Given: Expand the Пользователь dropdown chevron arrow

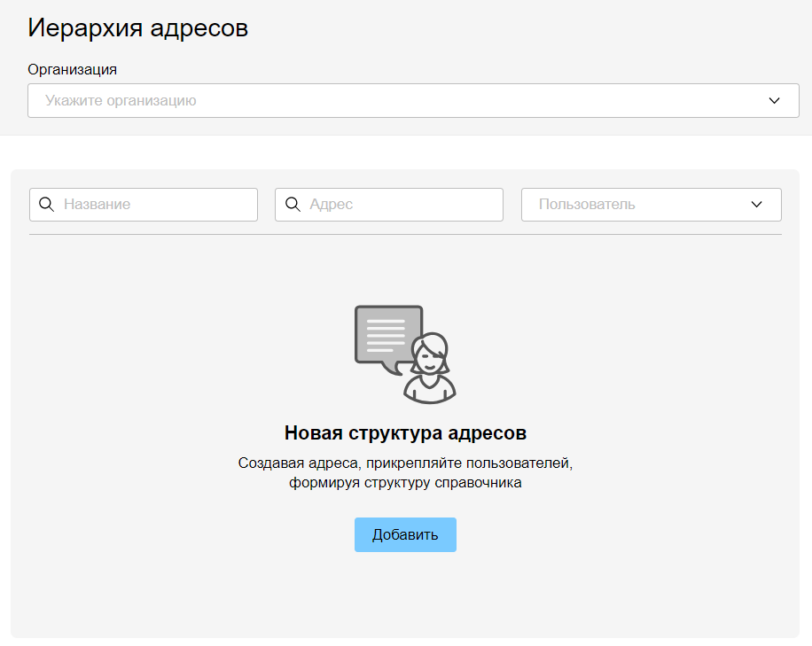Looking at the screenshot, I should (756, 205).
